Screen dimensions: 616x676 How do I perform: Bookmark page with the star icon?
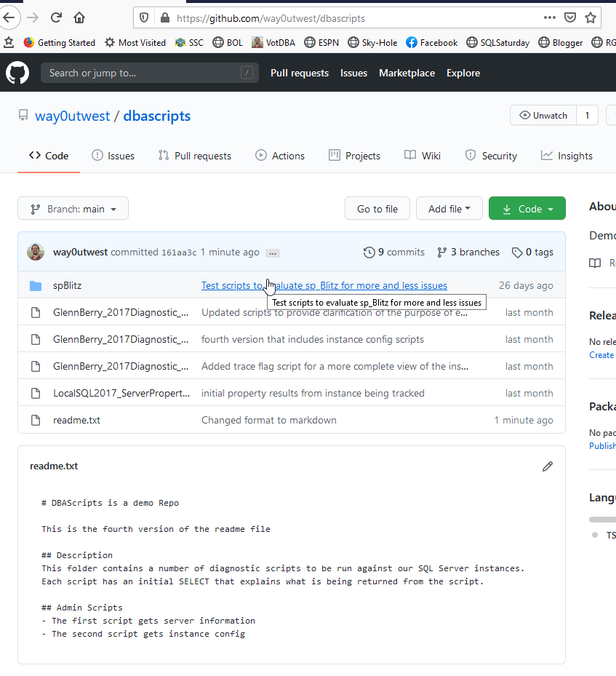pos(591,17)
